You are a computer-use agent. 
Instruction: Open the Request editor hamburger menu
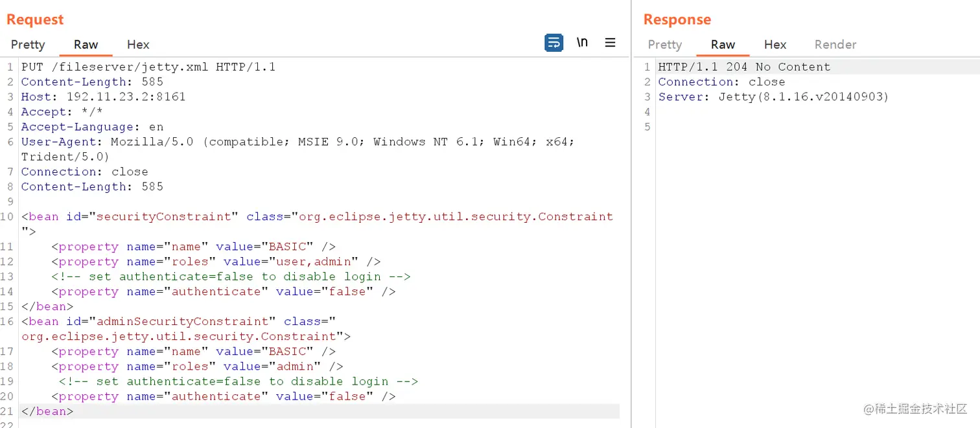point(610,43)
